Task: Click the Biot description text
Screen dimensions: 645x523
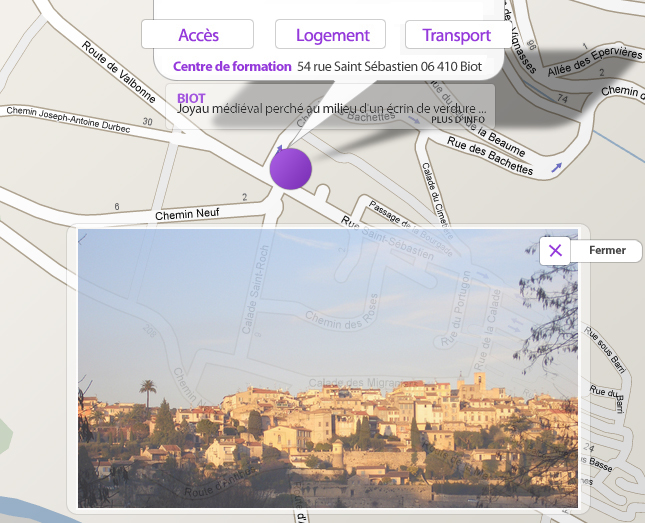Action: [x=331, y=109]
